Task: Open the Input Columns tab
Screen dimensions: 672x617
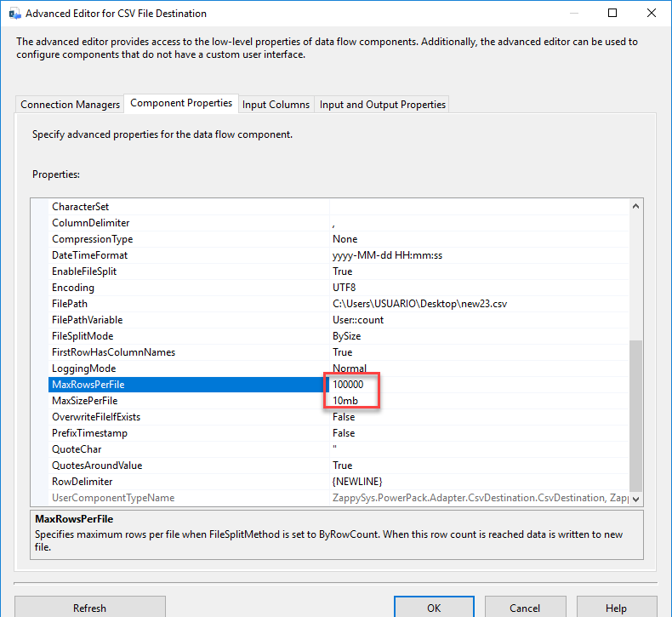Action: 276,105
